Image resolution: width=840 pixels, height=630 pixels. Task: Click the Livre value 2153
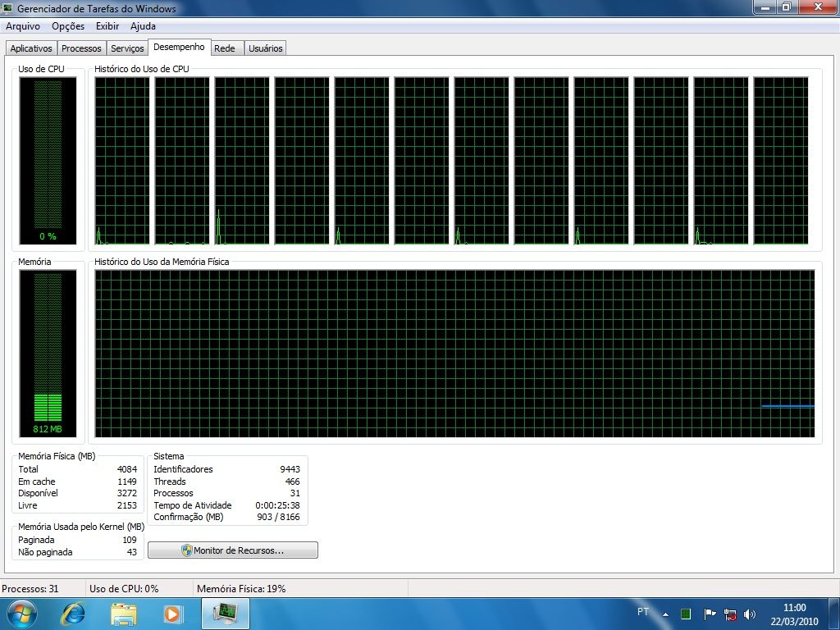pos(127,505)
